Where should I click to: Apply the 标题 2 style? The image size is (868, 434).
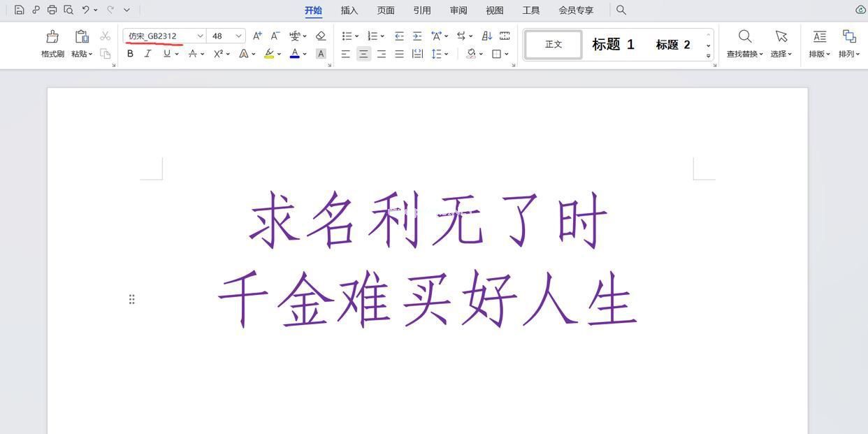tap(673, 44)
